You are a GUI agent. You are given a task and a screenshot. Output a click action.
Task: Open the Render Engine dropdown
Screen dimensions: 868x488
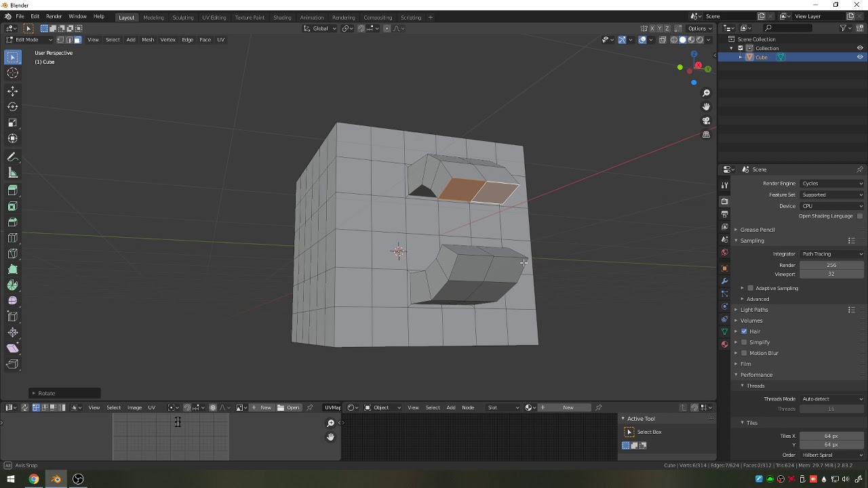click(x=832, y=184)
